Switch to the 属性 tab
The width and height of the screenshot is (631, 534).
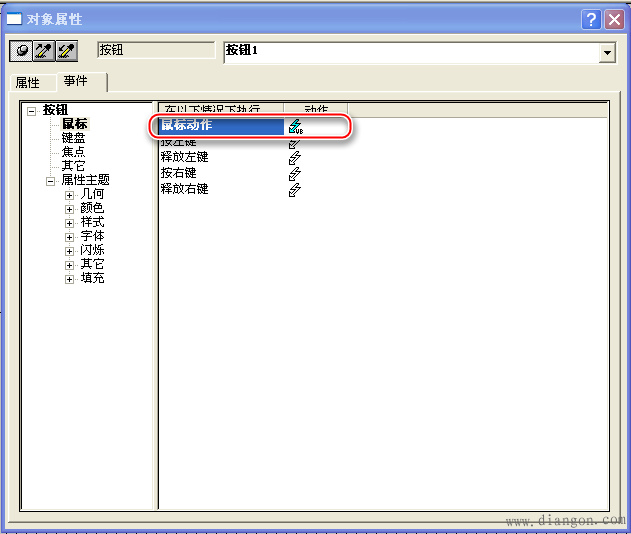click(27, 83)
